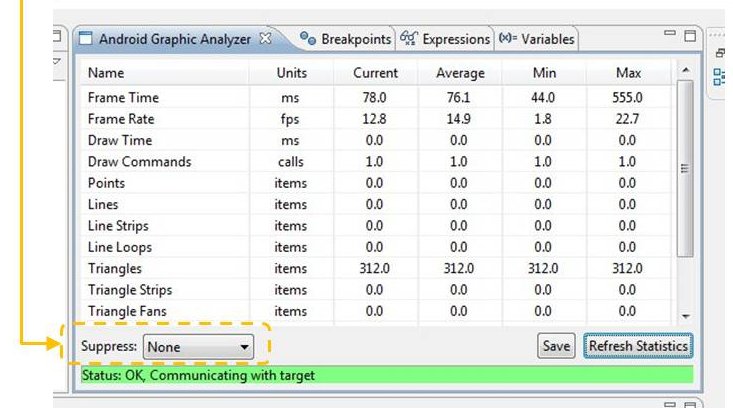
Task: Click the Max column header
Action: pos(628,73)
